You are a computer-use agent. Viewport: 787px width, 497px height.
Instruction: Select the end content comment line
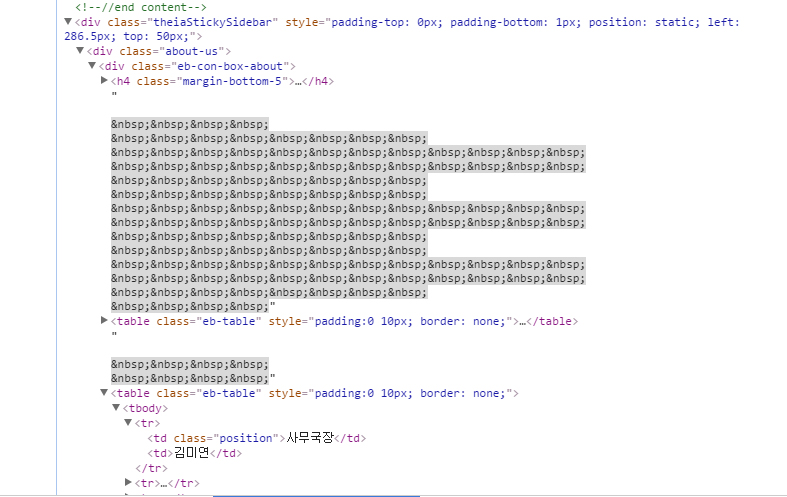[141, 8]
